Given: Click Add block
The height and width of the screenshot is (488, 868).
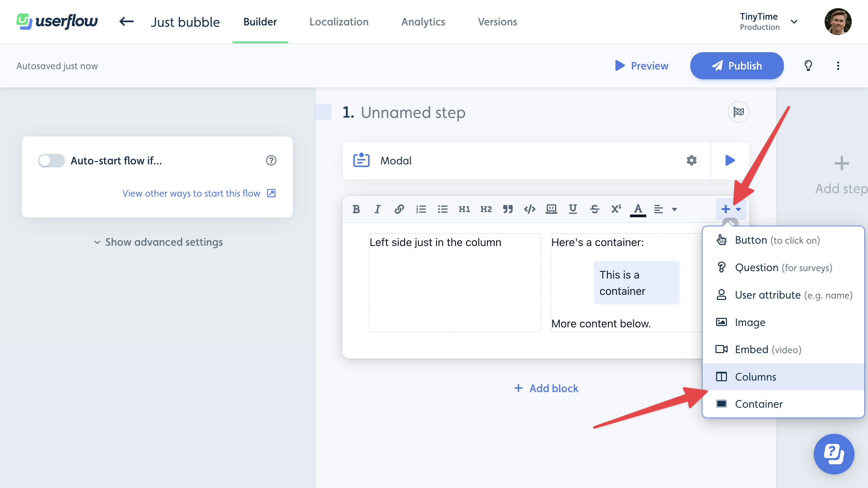Looking at the screenshot, I should pos(546,388).
